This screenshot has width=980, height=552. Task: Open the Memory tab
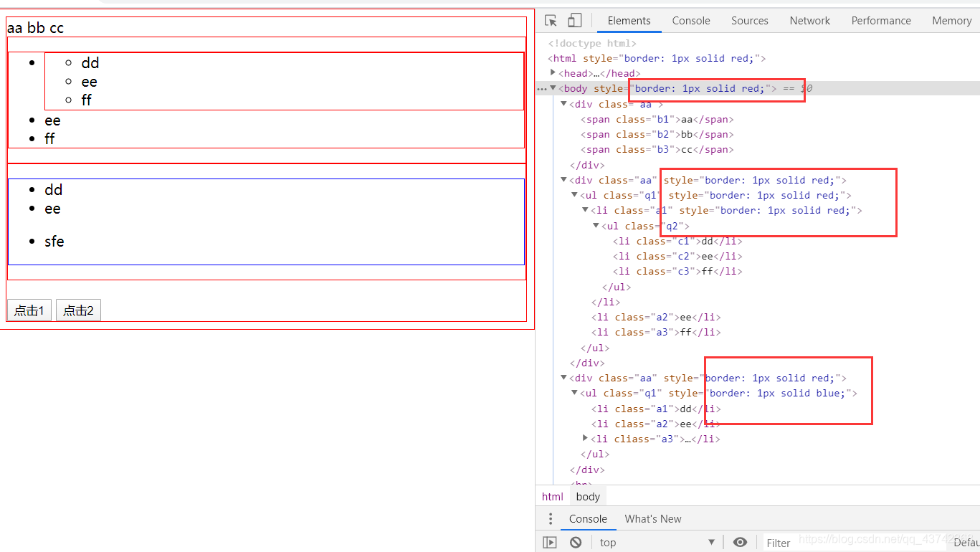click(951, 21)
